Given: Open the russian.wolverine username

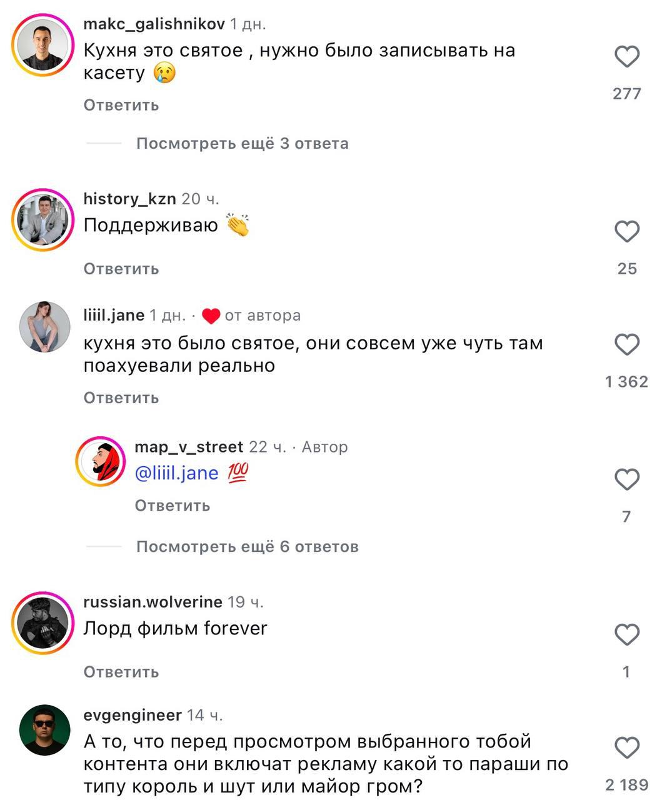Looking at the screenshot, I should (153, 602).
